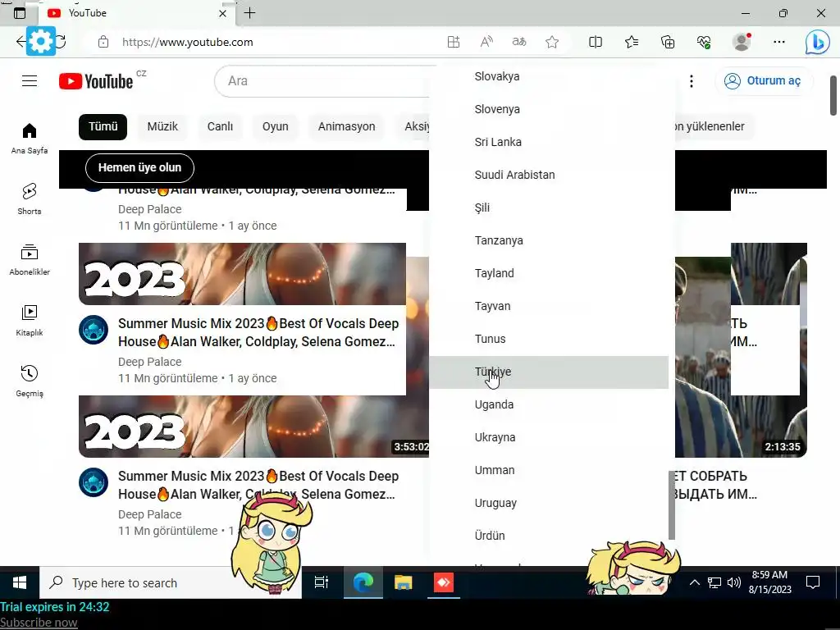The width and height of the screenshot is (840, 630).
Task: Click the YouTube logo
Action: (x=96, y=81)
